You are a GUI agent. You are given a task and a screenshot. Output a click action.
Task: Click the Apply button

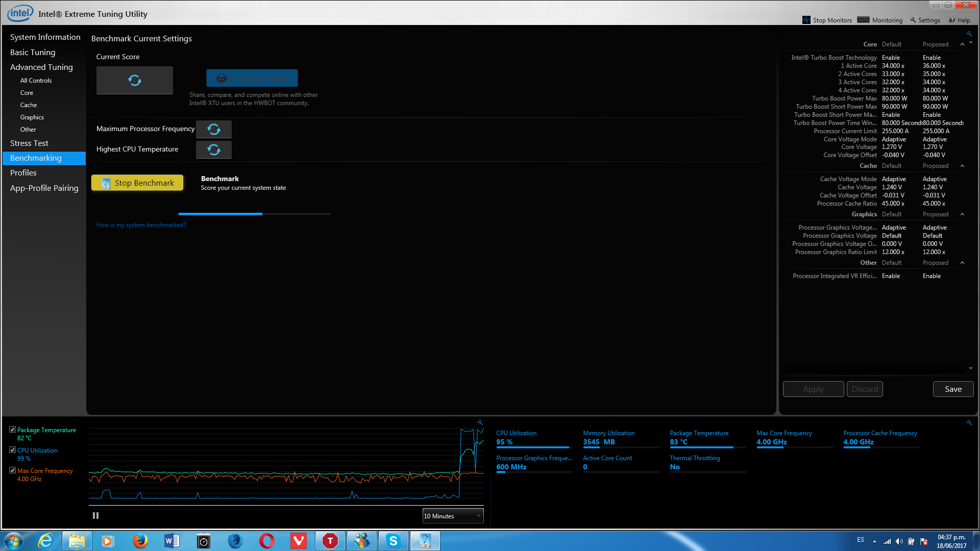813,389
